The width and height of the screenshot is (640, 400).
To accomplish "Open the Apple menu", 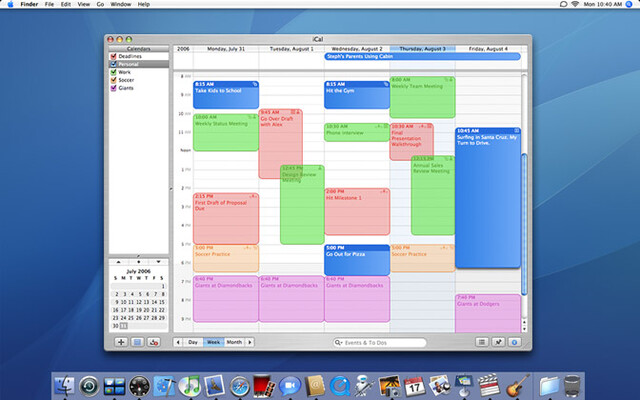I will pyautogui.click(x=10, y=4).
